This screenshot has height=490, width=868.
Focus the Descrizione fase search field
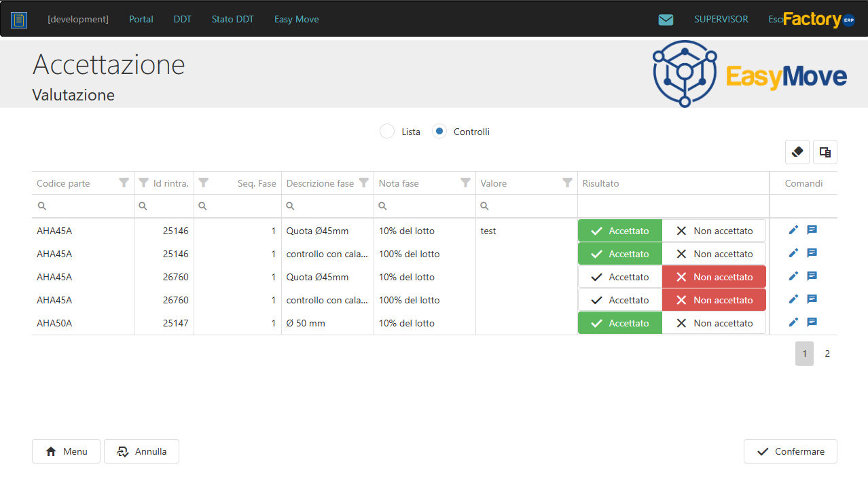click(327, 206)
